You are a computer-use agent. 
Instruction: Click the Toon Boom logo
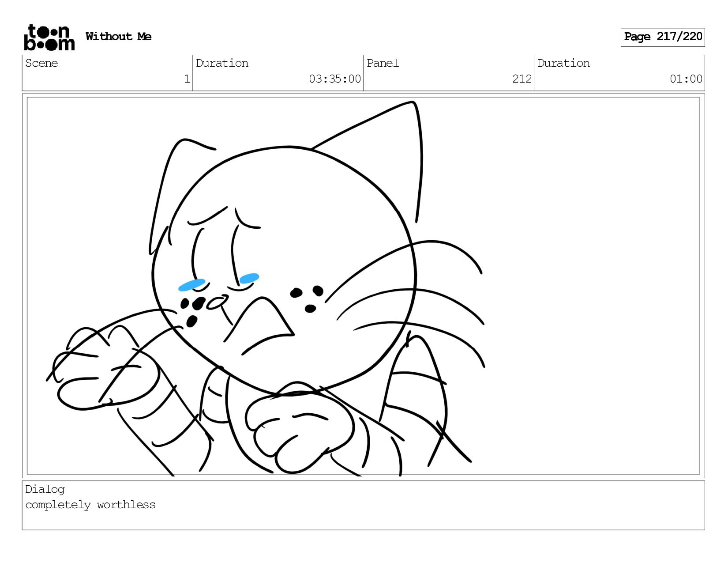49,38
